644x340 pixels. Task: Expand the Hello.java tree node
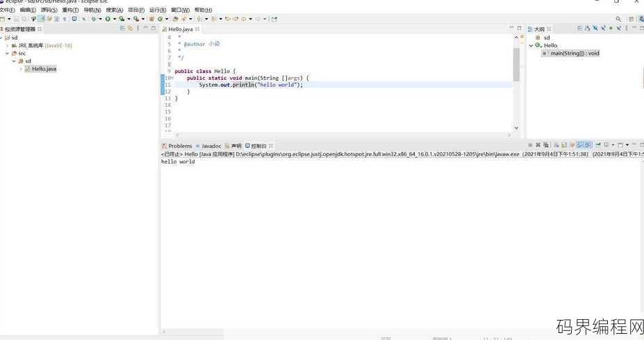[x=21, y=69]
